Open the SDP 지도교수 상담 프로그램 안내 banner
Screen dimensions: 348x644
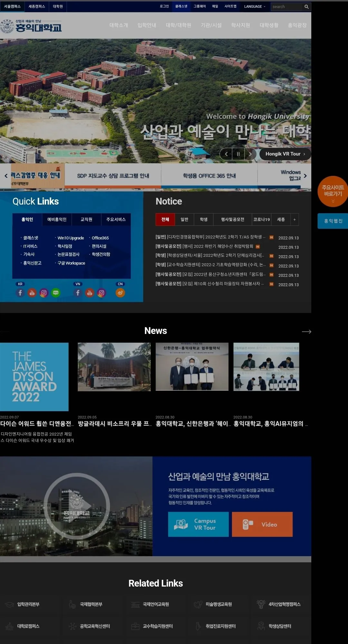113,176
